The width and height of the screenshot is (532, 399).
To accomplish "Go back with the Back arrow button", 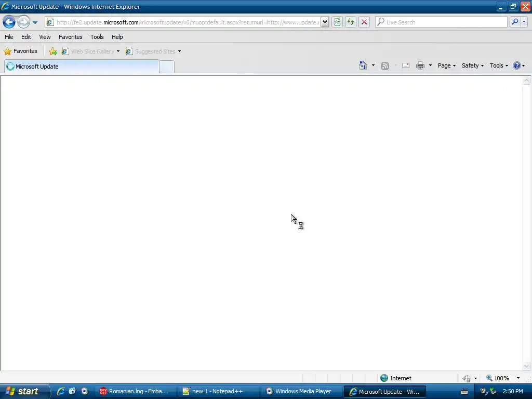I will click(x=9, y=22).
